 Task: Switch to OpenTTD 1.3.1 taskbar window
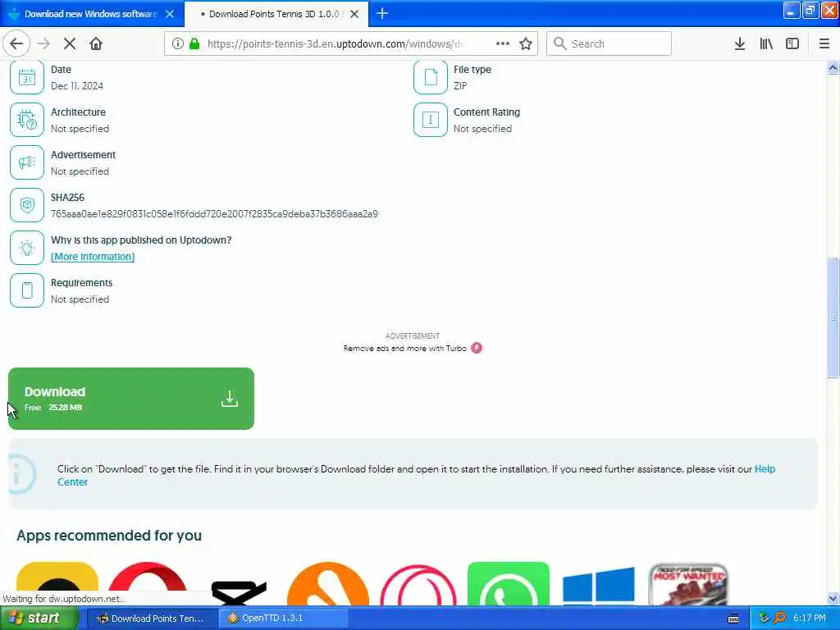click(283, 618)
